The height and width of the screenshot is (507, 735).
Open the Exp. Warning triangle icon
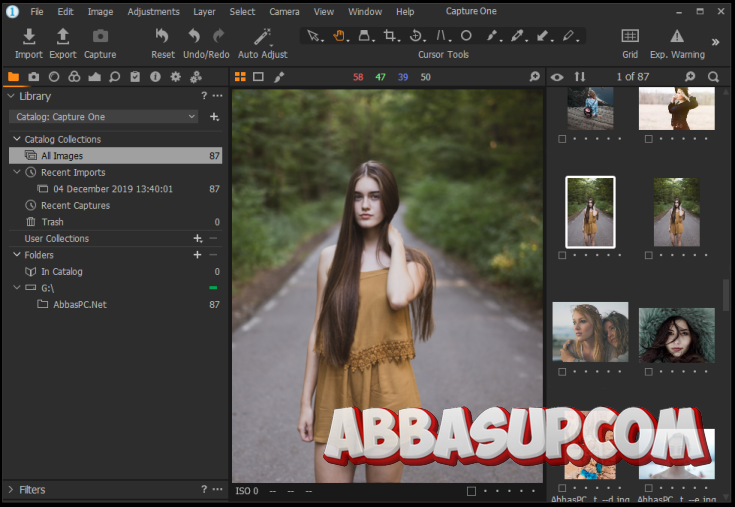[x=676, y=37]
